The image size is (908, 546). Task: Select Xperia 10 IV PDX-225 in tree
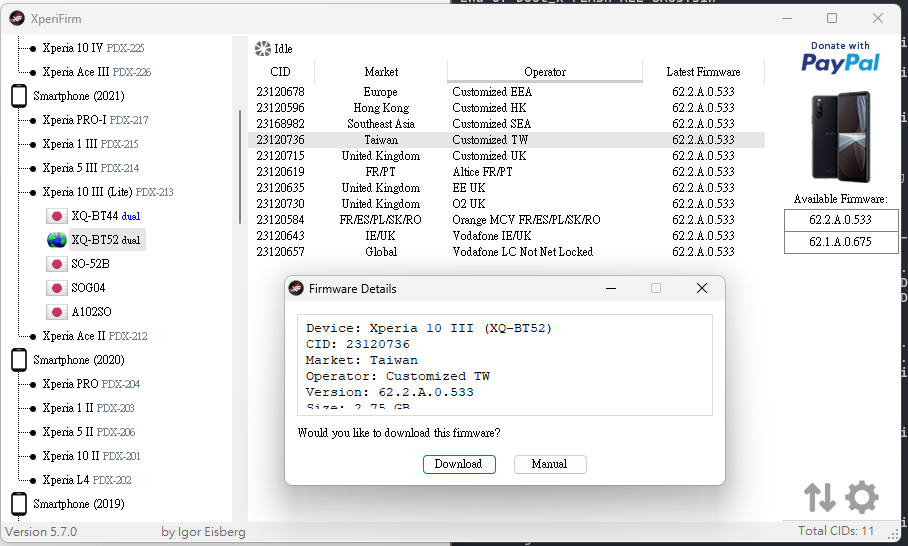[x=93, y=48]
